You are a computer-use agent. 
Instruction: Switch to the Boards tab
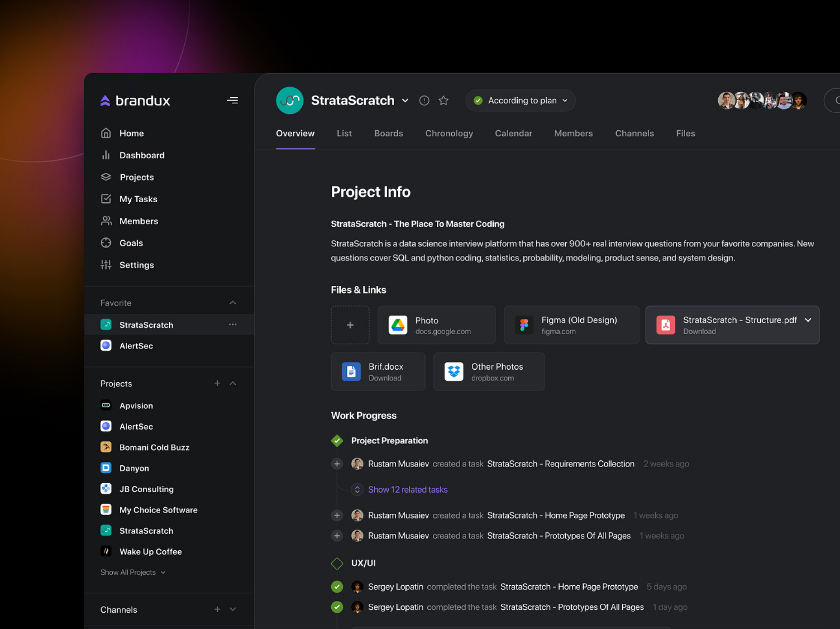[388, 133]
